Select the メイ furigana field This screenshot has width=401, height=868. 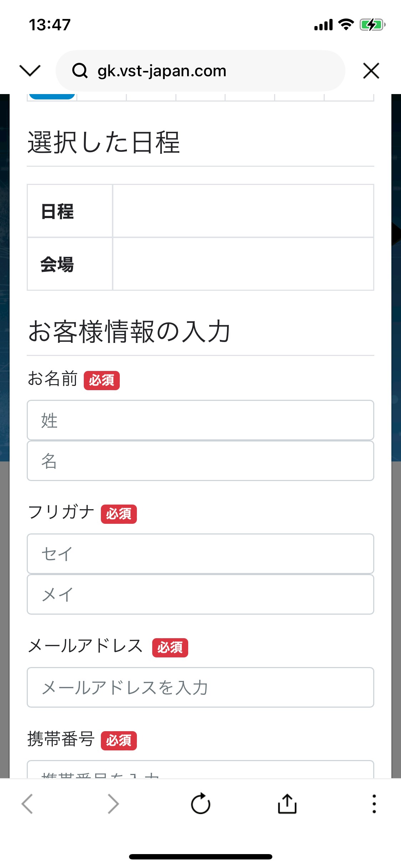tap(200, 594)
